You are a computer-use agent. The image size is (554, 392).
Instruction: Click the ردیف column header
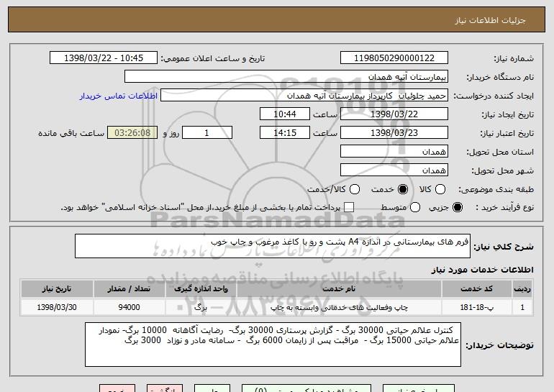pyautogui.click(x=522, y=289)
